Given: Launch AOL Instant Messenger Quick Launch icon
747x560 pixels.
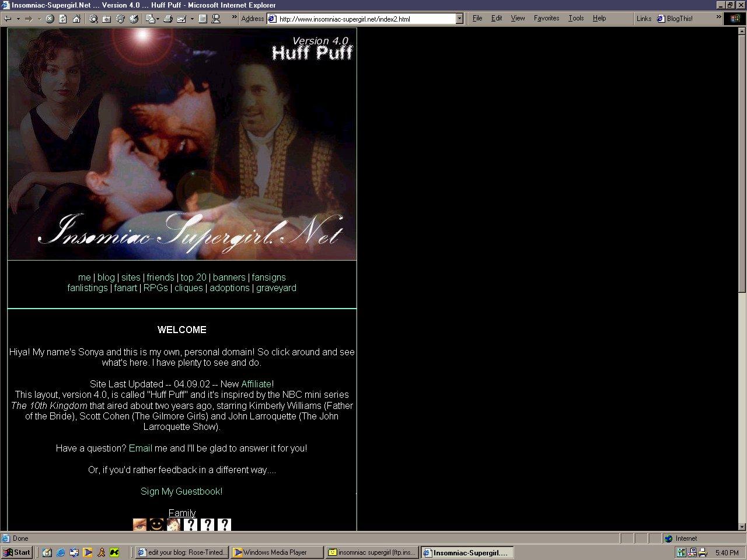Looking at the screenshot, I should pos(101,552).
